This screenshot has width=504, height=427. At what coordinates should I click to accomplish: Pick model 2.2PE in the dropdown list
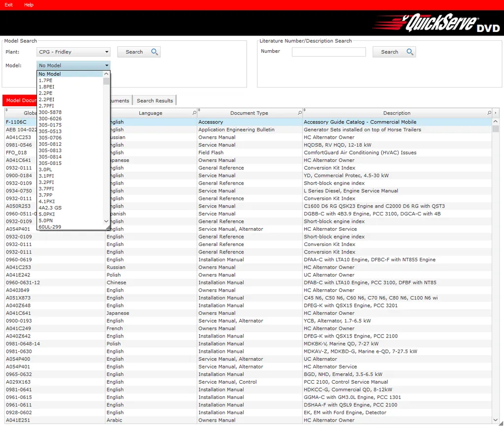[70, 93]
